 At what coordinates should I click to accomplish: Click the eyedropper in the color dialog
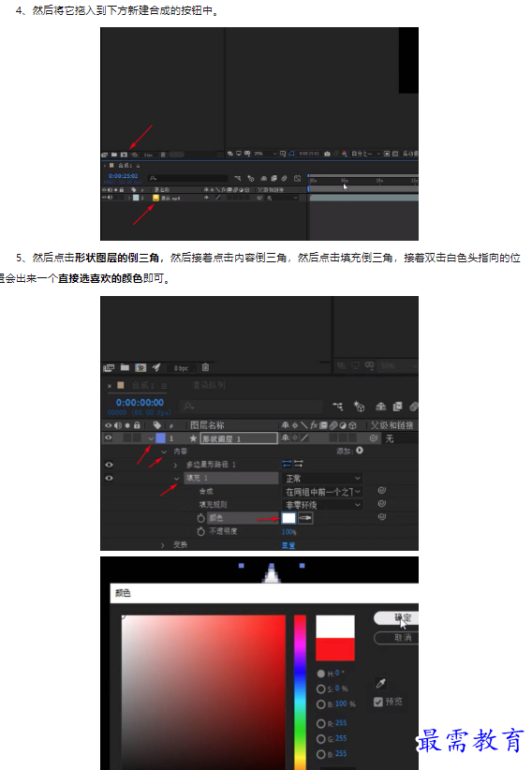(380, 683)
